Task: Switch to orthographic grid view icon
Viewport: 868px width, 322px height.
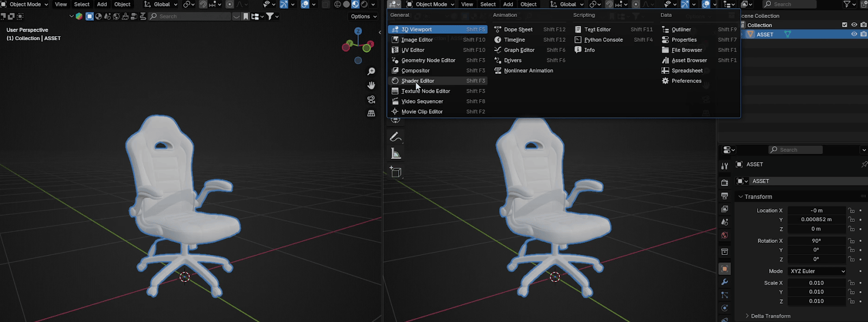Action: click(x=371, y=113)
